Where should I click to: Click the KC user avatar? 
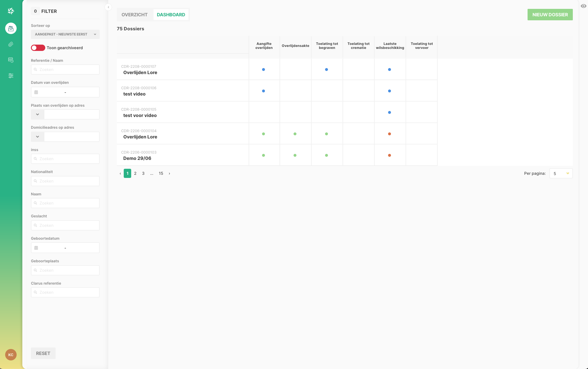pyautogui.click(x=11, y=355)
